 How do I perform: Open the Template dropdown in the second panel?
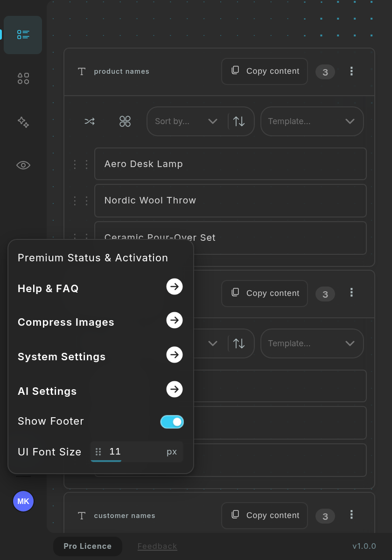pos(312,343)
